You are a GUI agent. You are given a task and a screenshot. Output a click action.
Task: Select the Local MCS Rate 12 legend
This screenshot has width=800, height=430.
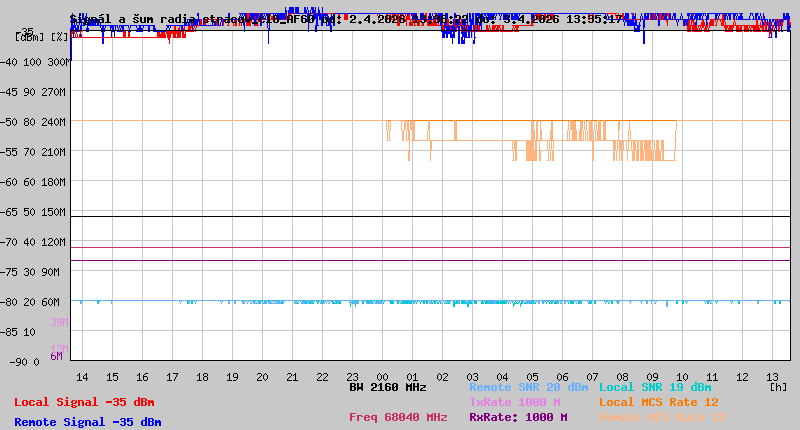659,402
